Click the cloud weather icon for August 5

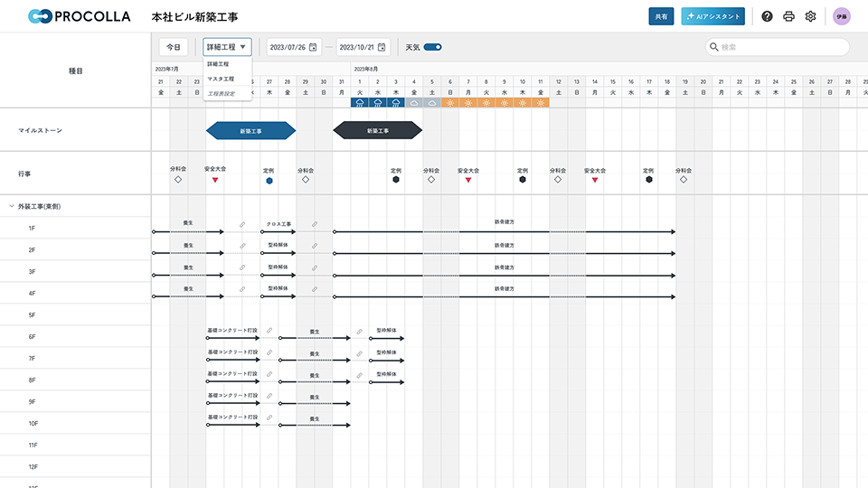click(x=432, y=103)
